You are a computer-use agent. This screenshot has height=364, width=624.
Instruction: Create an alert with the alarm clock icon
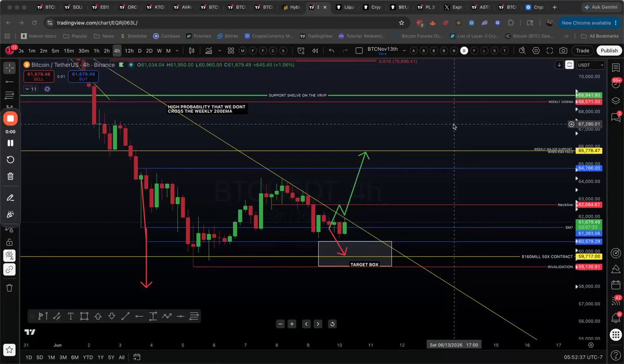(301, 50)
